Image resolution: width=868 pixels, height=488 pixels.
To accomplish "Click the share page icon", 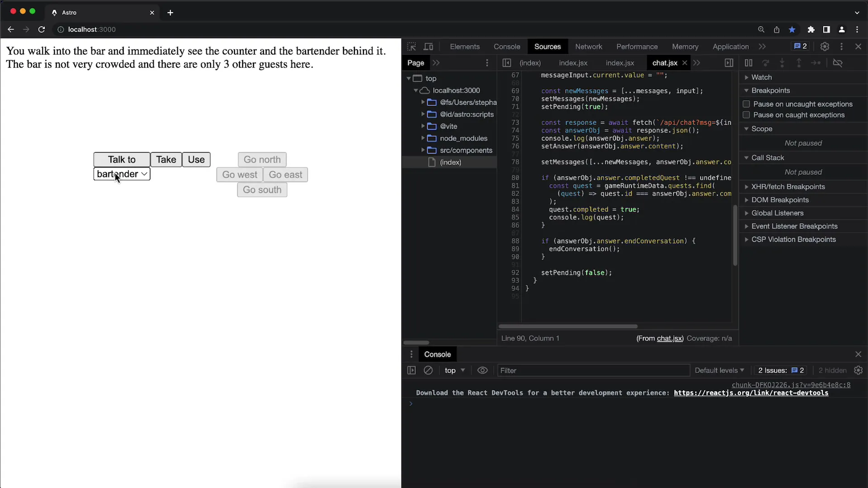I will click(x=777, y=29).
